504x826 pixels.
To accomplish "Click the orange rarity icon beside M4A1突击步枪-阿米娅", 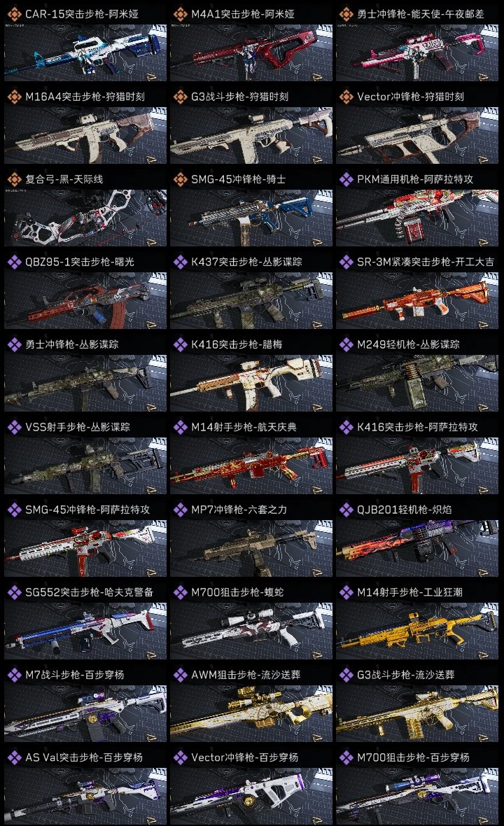I will 180,14.
